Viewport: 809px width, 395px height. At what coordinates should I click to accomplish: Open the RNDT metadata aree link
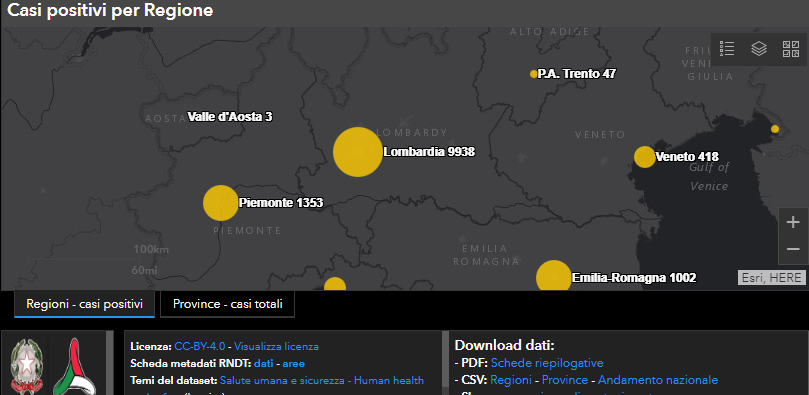[293, 364]
